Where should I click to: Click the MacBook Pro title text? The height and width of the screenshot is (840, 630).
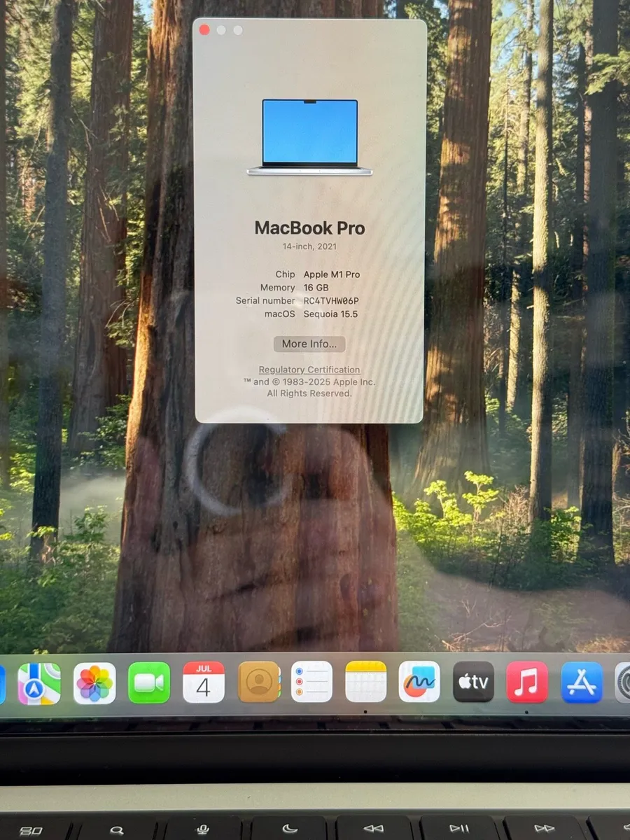pos(309,228)
